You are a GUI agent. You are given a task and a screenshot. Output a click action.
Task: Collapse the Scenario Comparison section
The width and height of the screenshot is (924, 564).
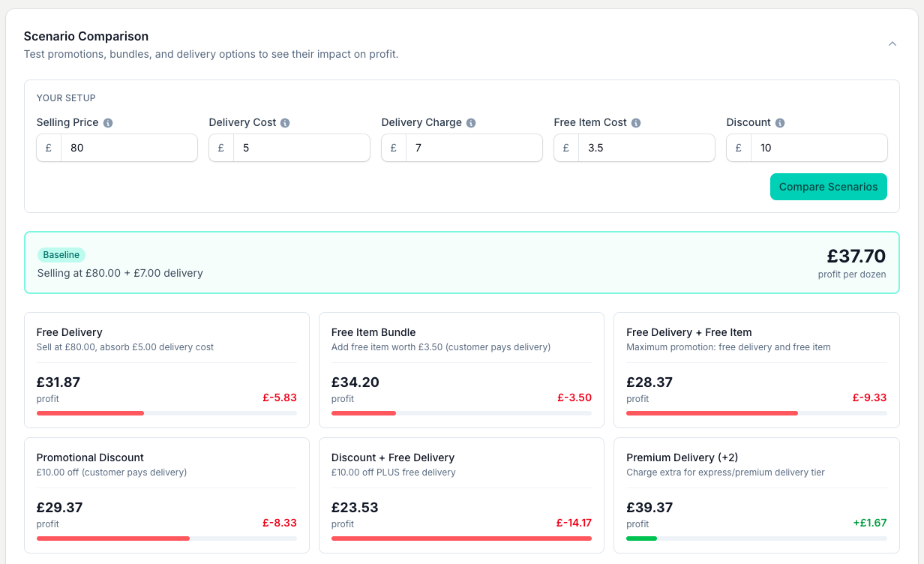(892, 43)
